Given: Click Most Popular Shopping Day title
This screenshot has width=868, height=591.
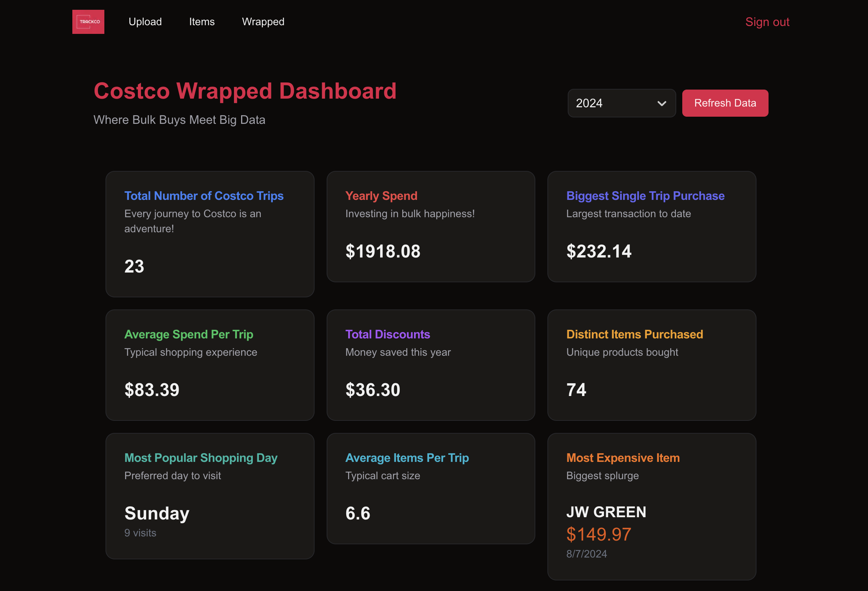Looking at the screenshot, I should point(201,458).
